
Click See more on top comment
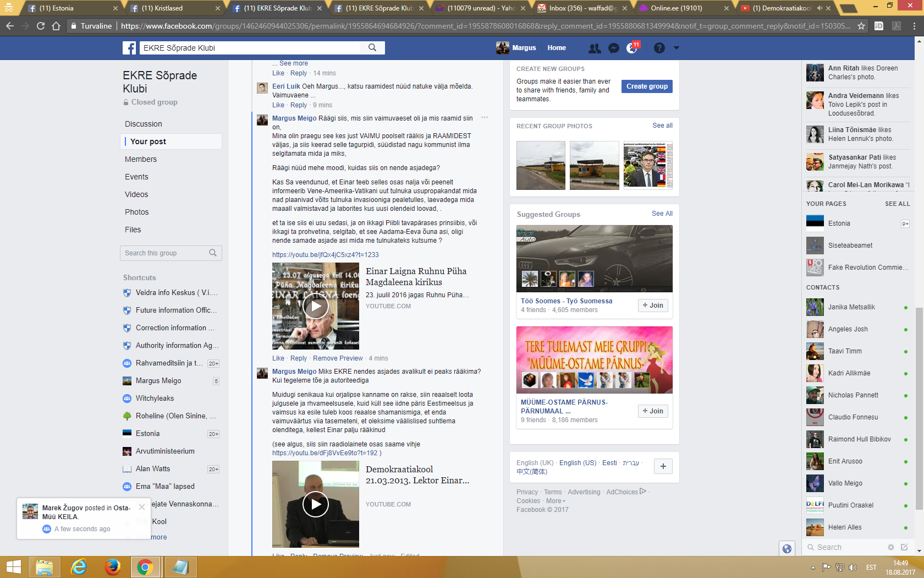tap(294, 63)
